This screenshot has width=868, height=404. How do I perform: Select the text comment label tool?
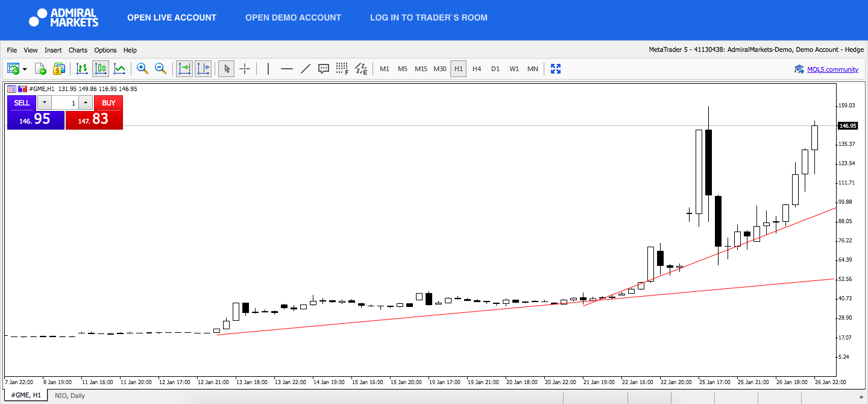pos(324,69)
